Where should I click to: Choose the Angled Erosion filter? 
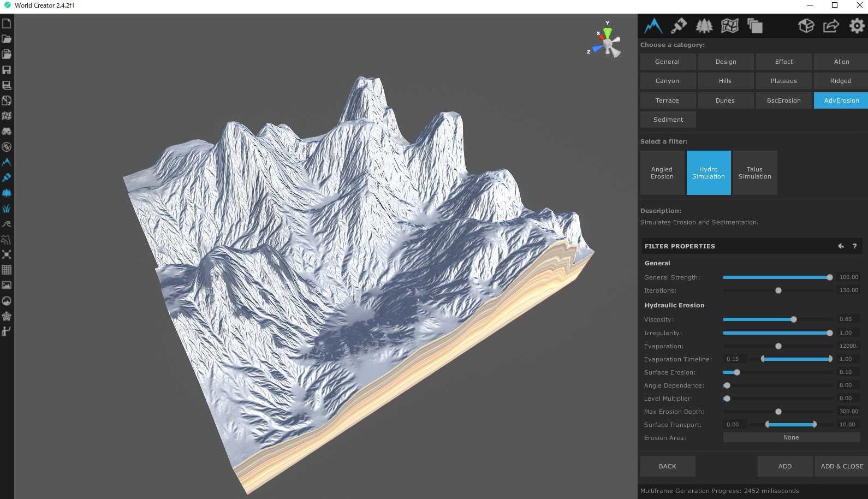[662, 173]
